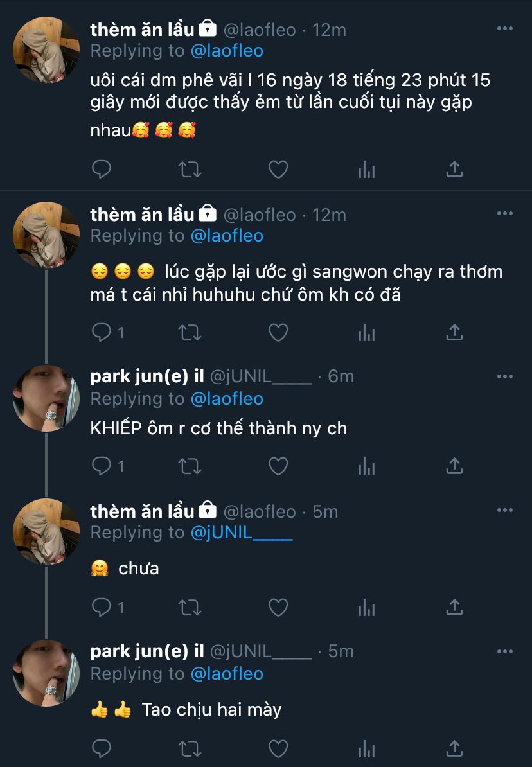Open more options on the last tweet
532x767 pixels.
click(x=505, y=651)
